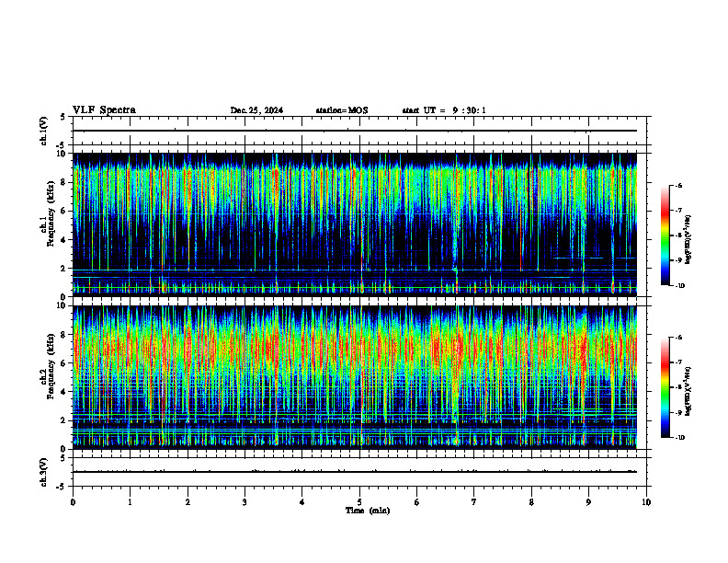Click the "-6" tick on ch.2 color bar

click(x=679, y=338)
